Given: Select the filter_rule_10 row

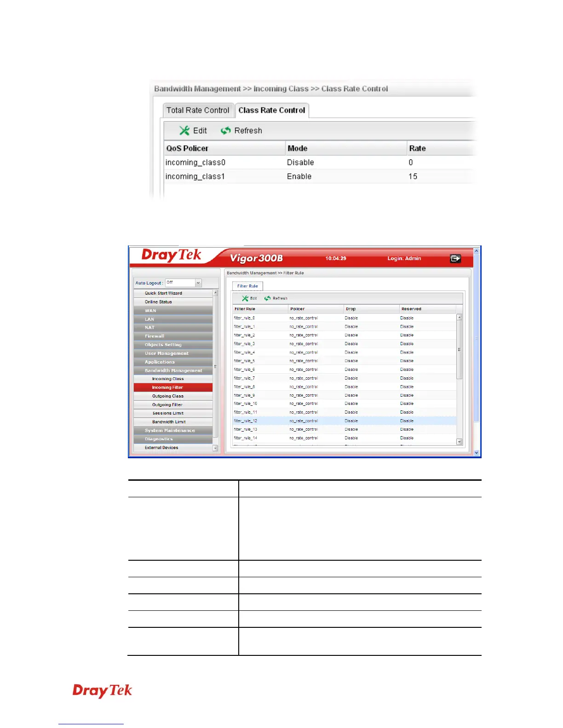Looking at the screenshot, I should coord(345,404).
